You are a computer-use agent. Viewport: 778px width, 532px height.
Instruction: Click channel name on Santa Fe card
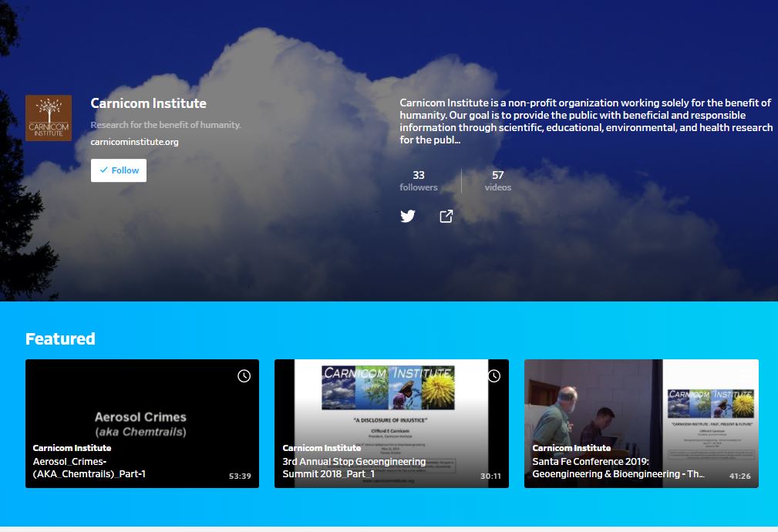tap(571, 448)
